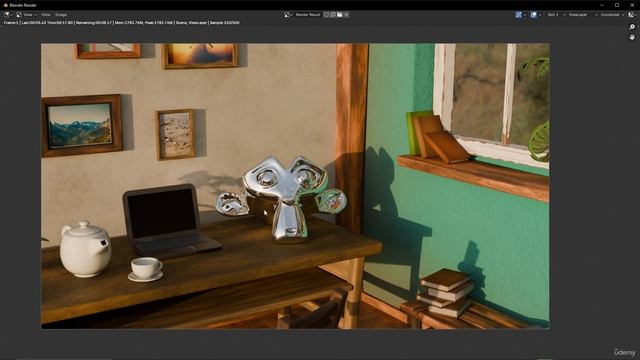640x360 pixels.
Task: Click the chrome monkey in rendered image
Action: tap(282, 199)
